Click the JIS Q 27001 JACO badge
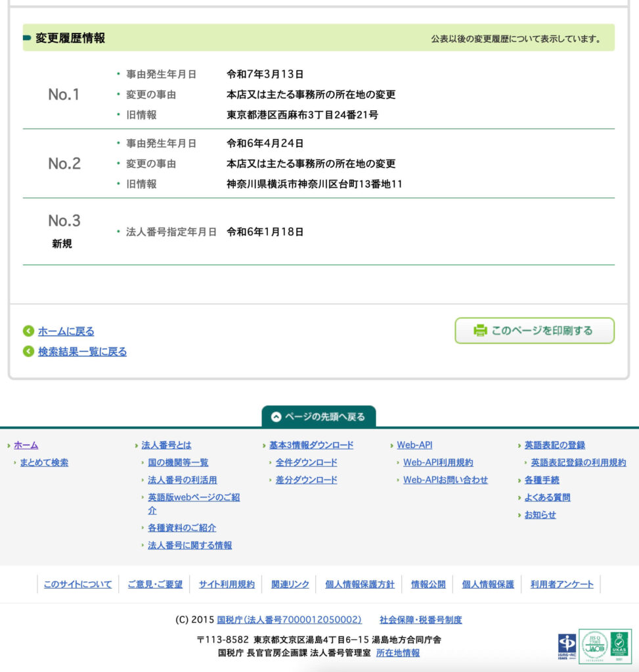This screenshot has height=672, width=639. coord(594,646)
